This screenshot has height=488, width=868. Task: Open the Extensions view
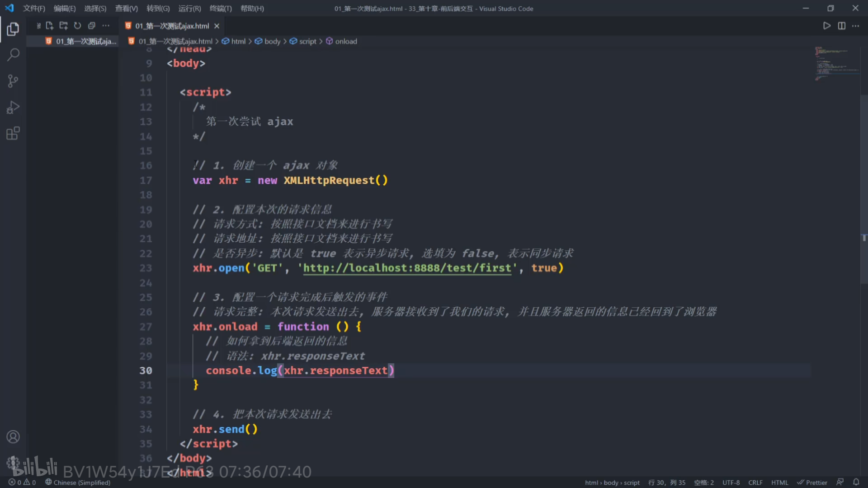click(x=13, y=133)
